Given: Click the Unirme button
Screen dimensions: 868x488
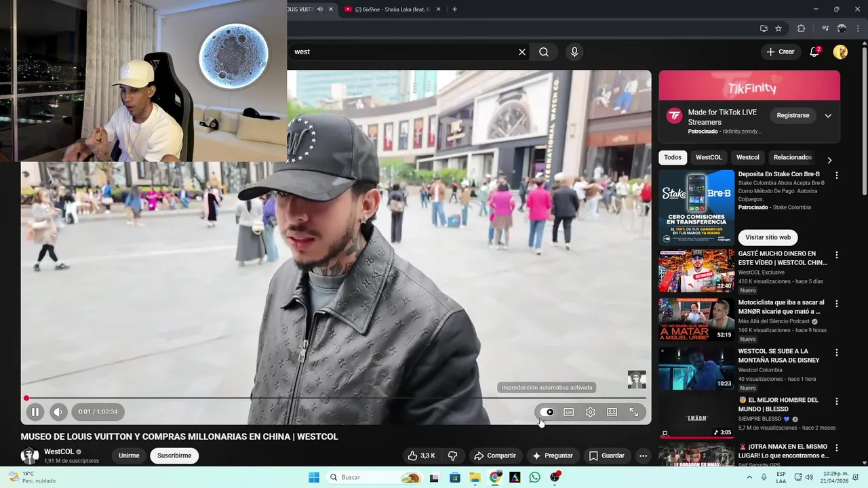Looking at the screenshot, I should pos(129,455).
